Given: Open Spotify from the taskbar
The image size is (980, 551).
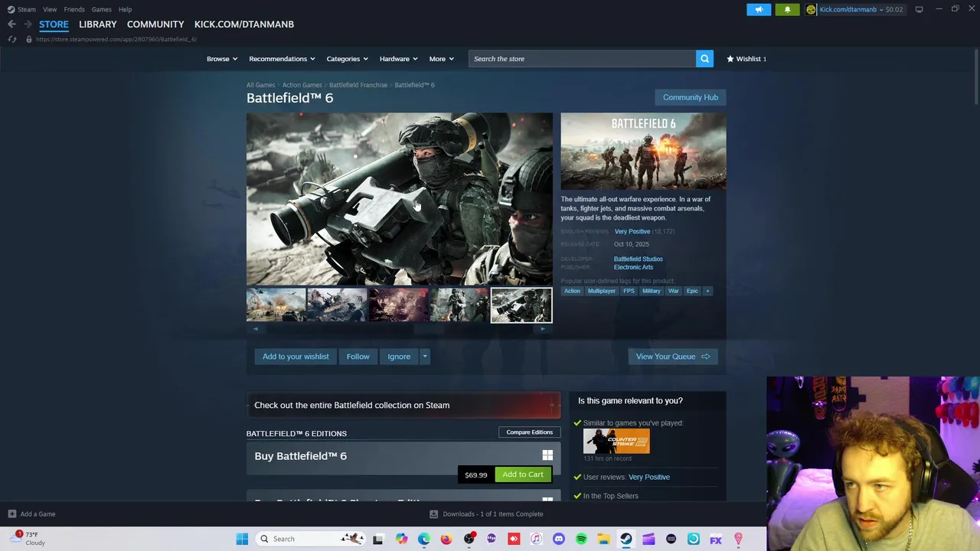Looking at the screenshot, I should pyautogui.click(x=581, y=539).
